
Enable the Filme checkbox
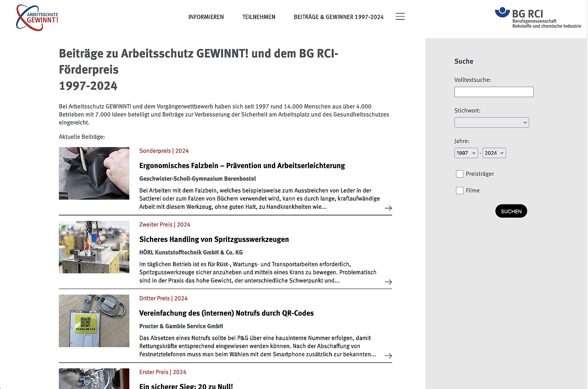click(x=459, y=190)
